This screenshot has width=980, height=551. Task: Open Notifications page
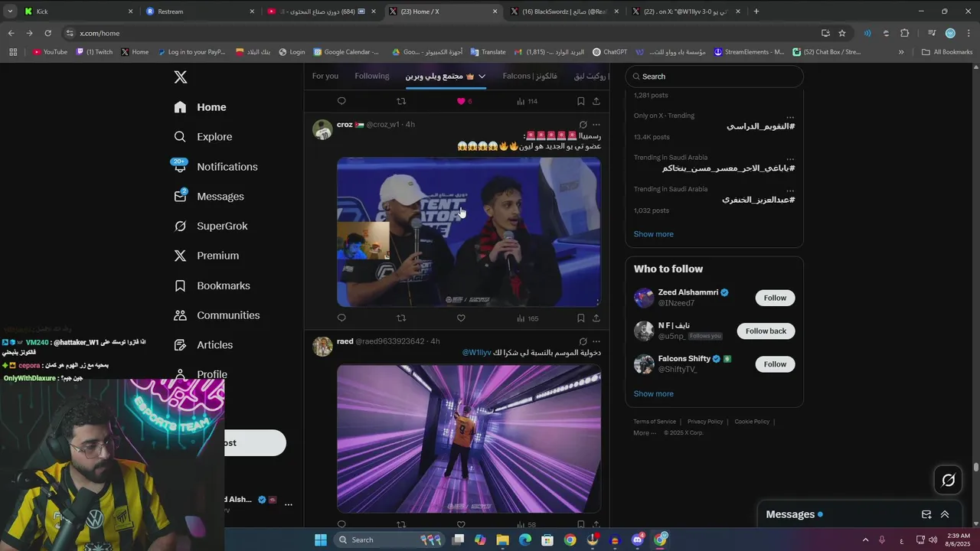215,167
